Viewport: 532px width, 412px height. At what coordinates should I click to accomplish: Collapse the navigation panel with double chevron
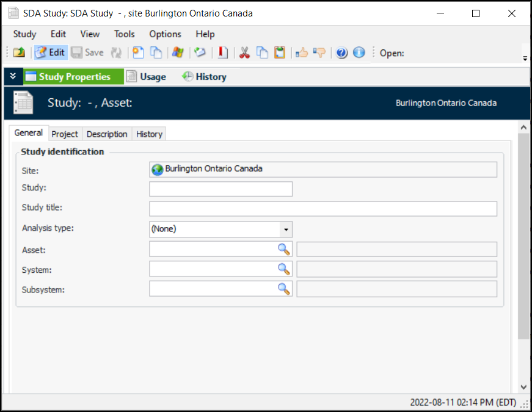pyautogui.click(x=13, y=76)
